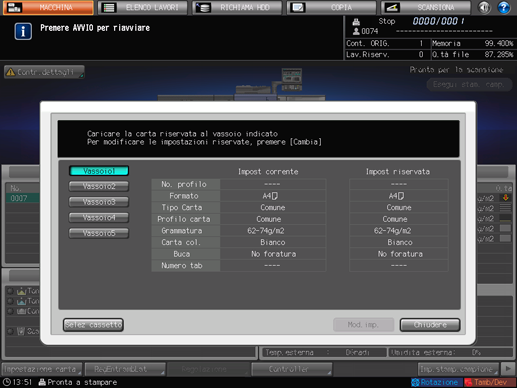517x388 pixels.
Task: Open the MACCHINA tab
Action: (48, 7)
